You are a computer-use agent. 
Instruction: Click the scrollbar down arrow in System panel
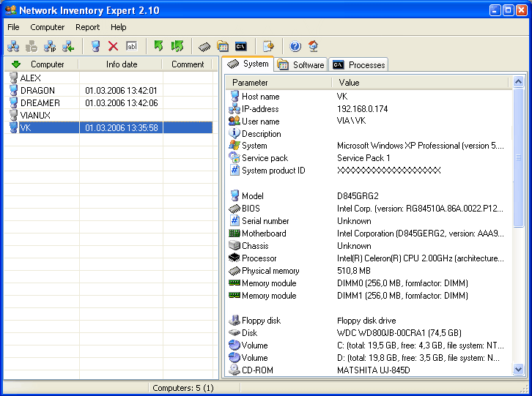518,369
